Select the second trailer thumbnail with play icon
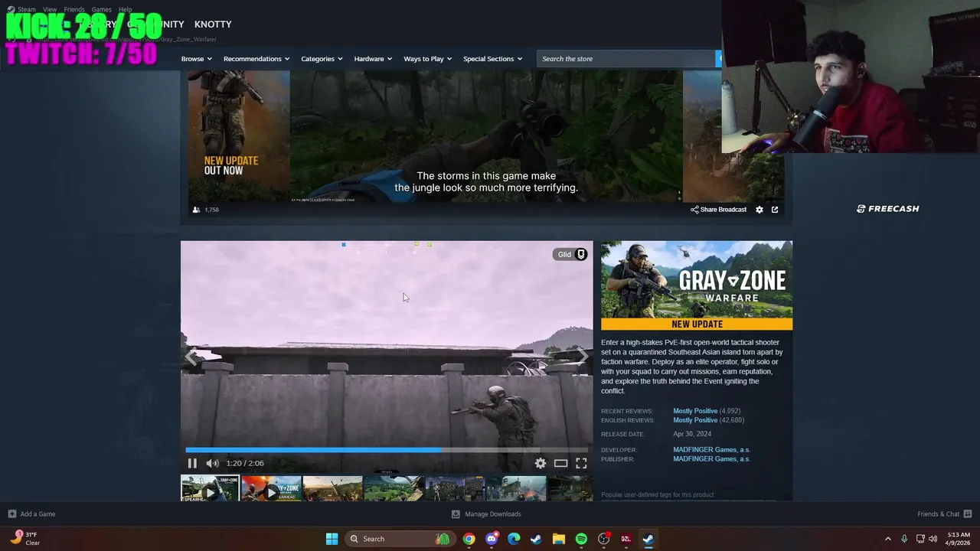 pos(271,488)
